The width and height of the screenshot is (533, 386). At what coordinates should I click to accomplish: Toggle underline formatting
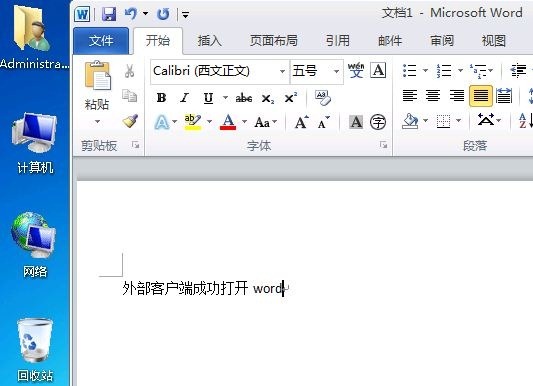(208, 98)
